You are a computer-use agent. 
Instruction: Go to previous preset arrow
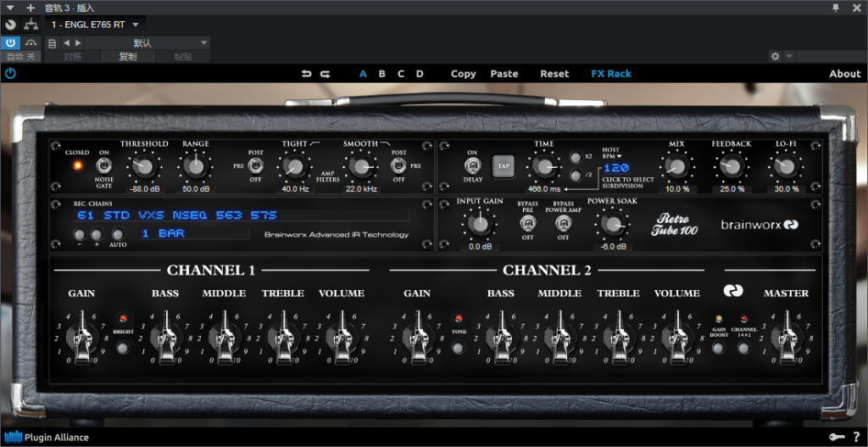click(x=66, y=43)
